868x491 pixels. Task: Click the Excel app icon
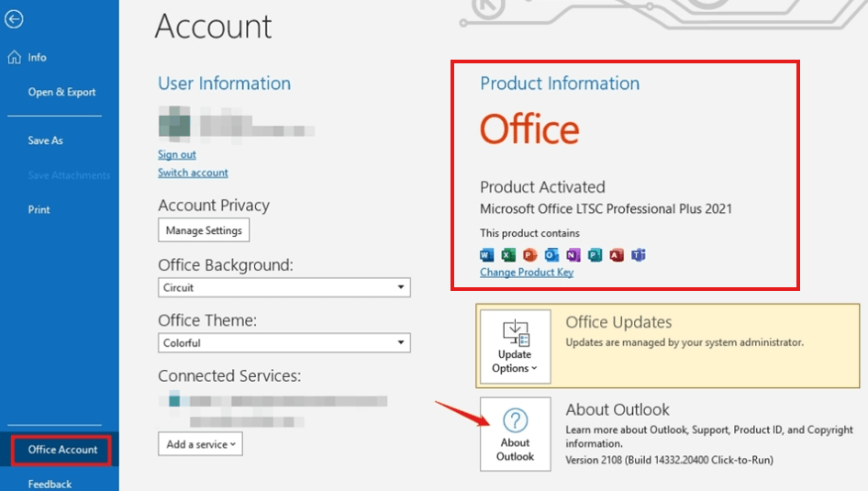point(508,254)
